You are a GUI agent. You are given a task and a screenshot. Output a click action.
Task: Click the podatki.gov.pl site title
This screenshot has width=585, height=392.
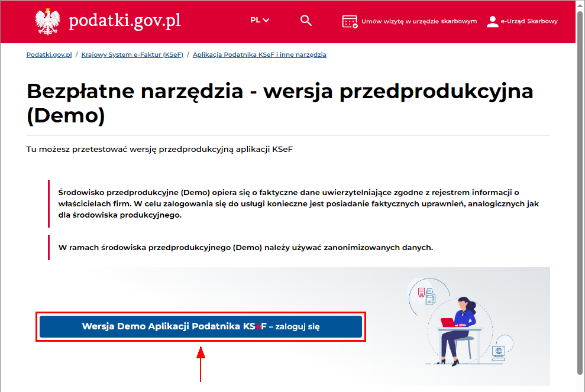(x=124, y=21)
